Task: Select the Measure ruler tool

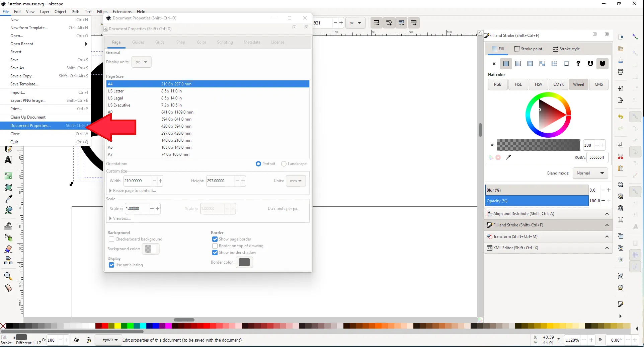Action: 8,288
